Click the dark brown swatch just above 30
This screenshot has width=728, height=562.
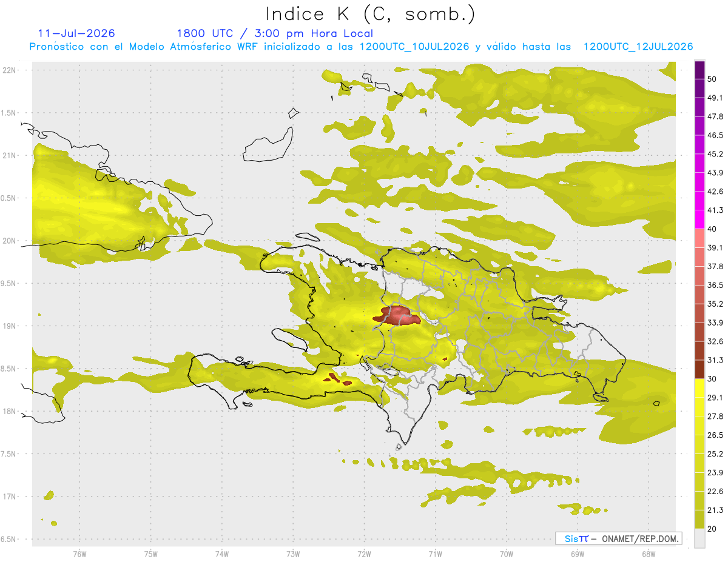[x=699, y=369]
